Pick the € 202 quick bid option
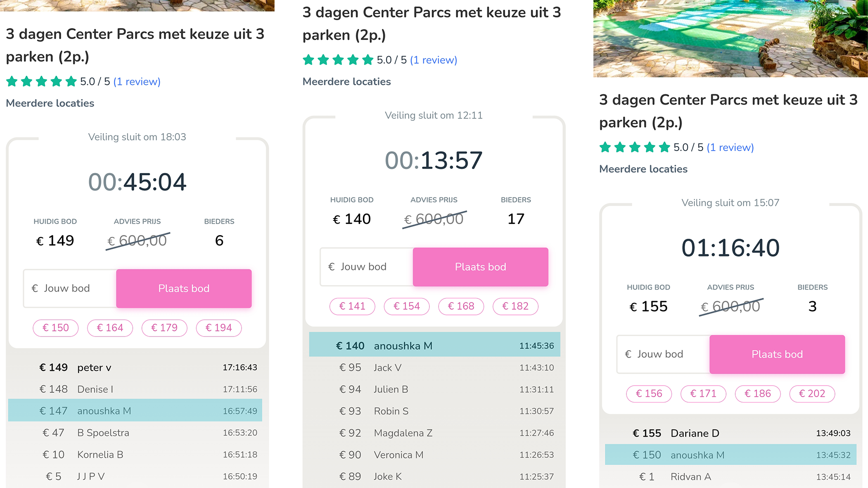Image resolution: width=868 pixels, height=488 pixels. pyautogui.click(x=812, y=393)
